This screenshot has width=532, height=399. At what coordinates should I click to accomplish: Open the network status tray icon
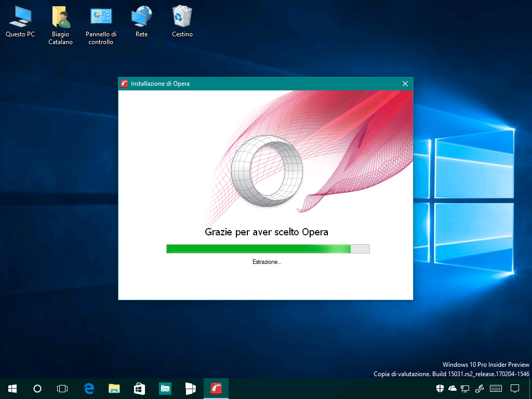click(x=465, y=389)
